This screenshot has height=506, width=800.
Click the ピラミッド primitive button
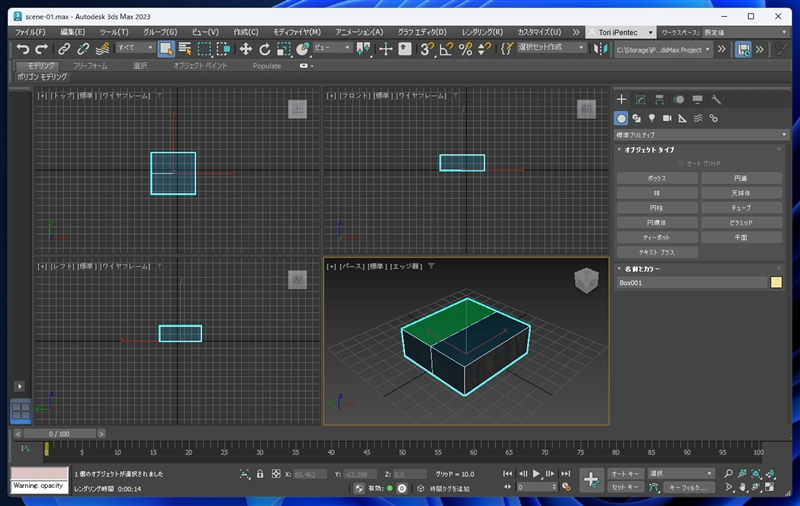[x=741, y=223]
